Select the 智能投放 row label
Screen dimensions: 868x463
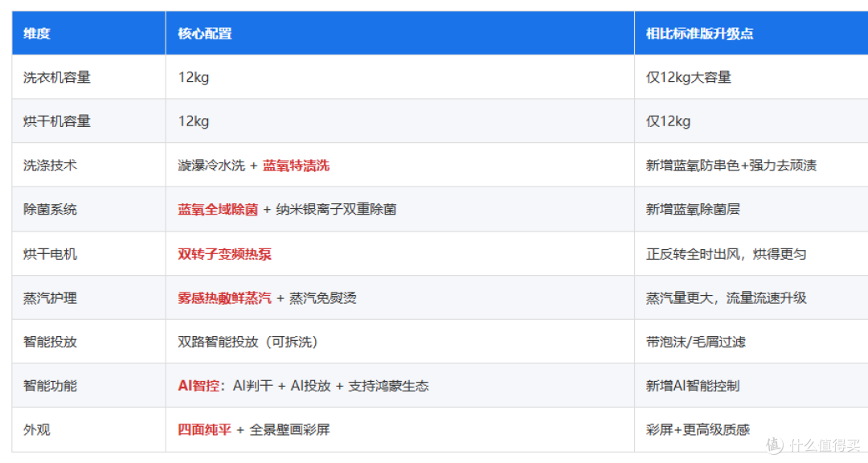(51, 342)
